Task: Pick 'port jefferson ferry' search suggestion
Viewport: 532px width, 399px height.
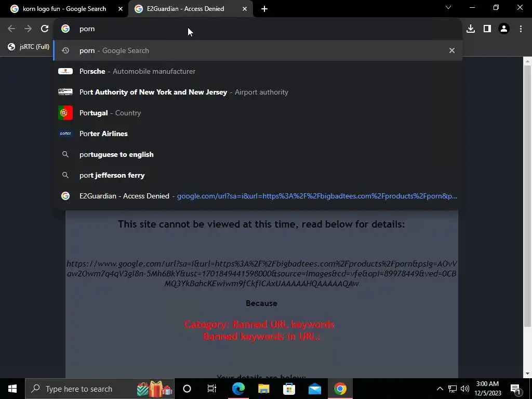Action: pos(258,175)
